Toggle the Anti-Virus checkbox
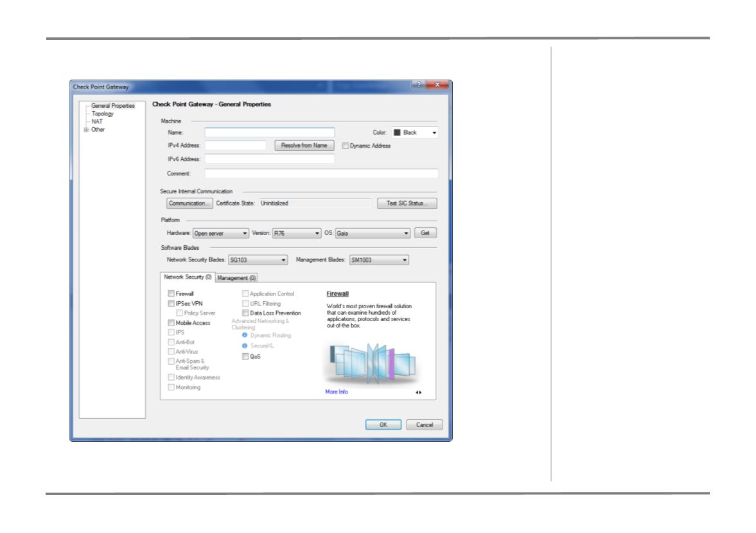This screenshot has width=756, height=533. coord(171,352)
